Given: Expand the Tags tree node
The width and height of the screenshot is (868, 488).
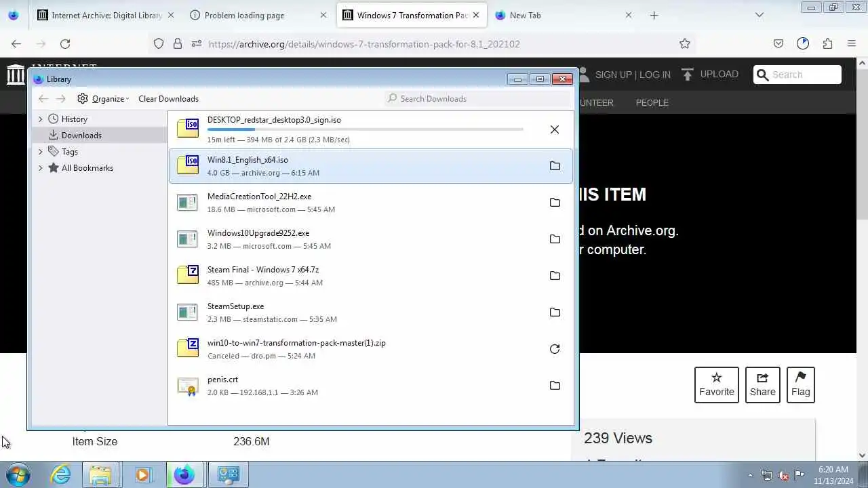Looking at the screenshot, I should [40, 152].
